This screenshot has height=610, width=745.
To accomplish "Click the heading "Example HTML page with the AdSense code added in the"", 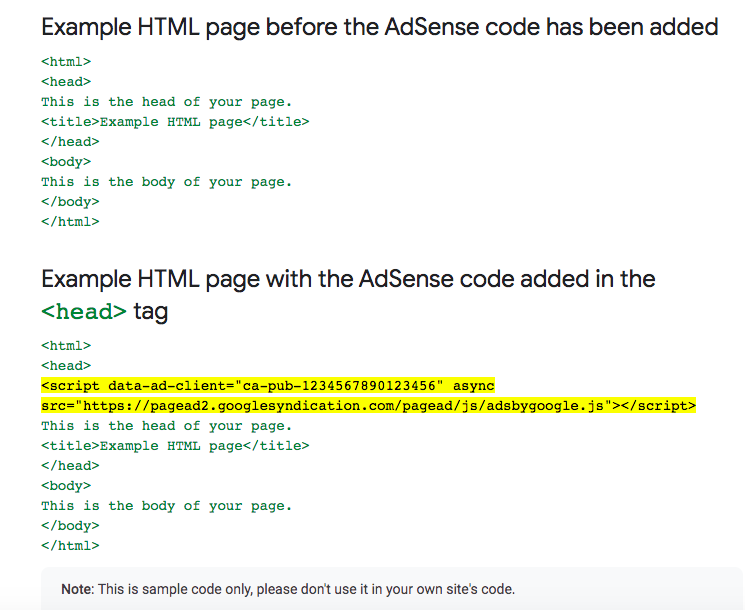I will click(x=348, y=279).
